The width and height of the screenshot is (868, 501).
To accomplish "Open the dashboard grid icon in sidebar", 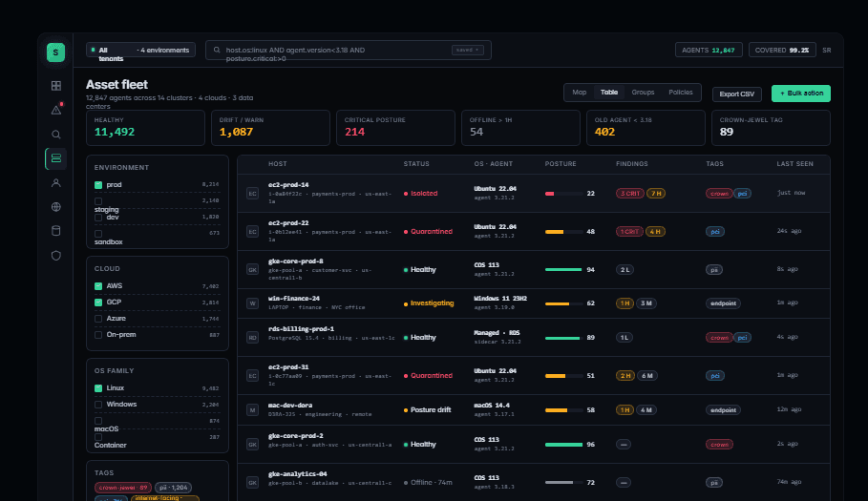I will coord(56,86).
